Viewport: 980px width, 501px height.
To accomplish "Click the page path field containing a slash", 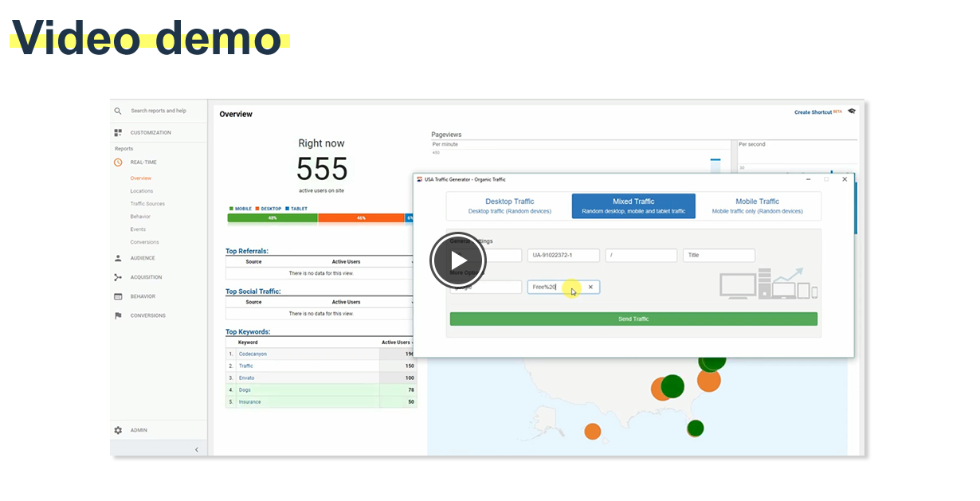I will [641, 255].
